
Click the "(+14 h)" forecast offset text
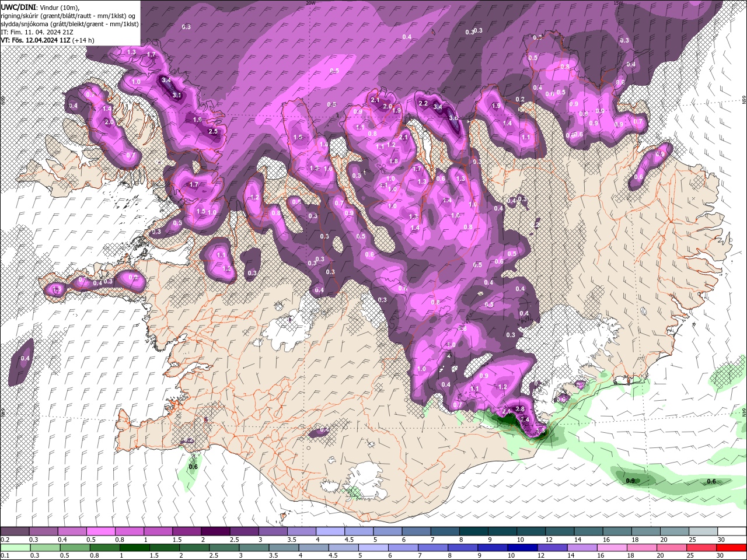tap(84, 40)
